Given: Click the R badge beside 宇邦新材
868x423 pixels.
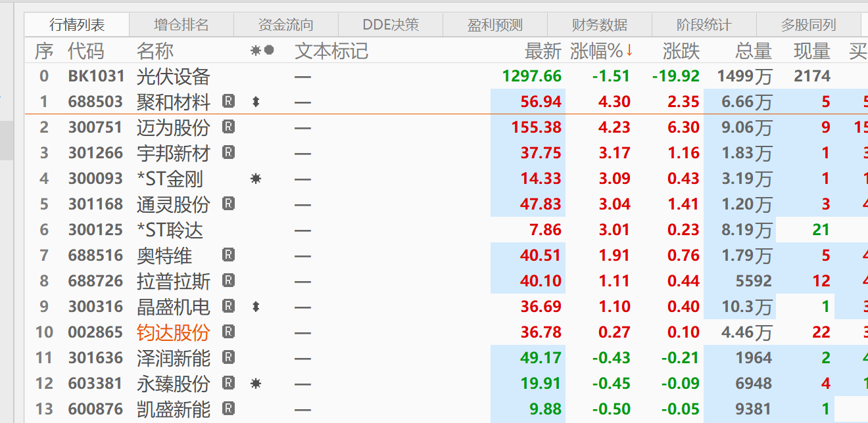Looking at the screenshot, I should (x=228, y=152).
